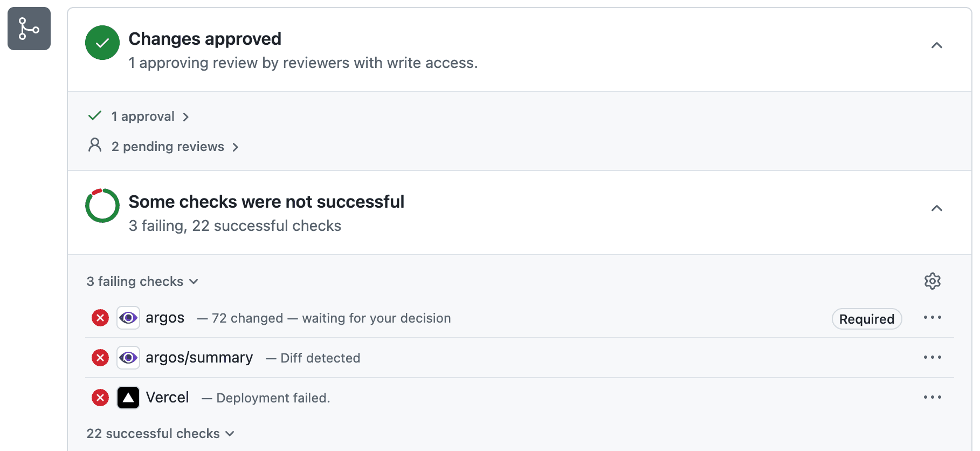The image size is (980, 451).
Task: Select the argos eye icon
Action: click(128, 318)
